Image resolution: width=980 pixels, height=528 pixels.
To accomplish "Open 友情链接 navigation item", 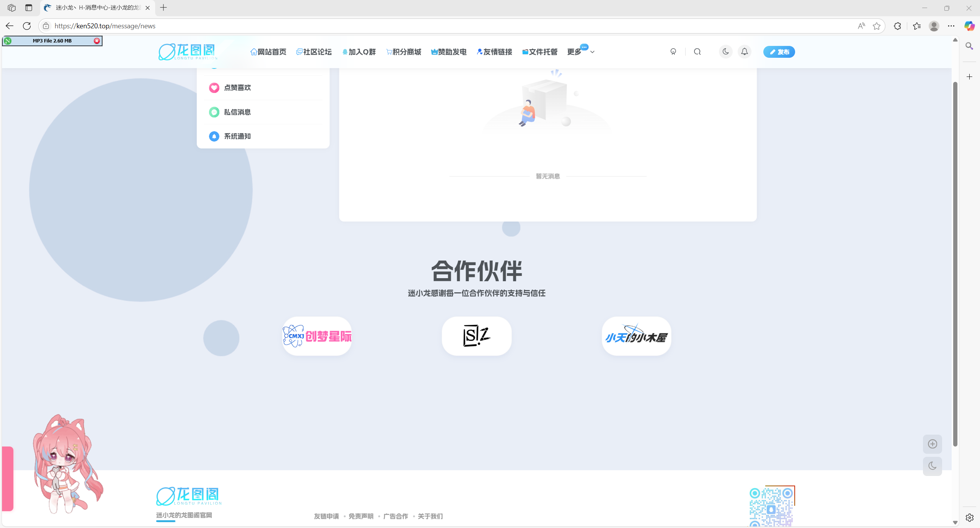I will click(x=494, y=52).
